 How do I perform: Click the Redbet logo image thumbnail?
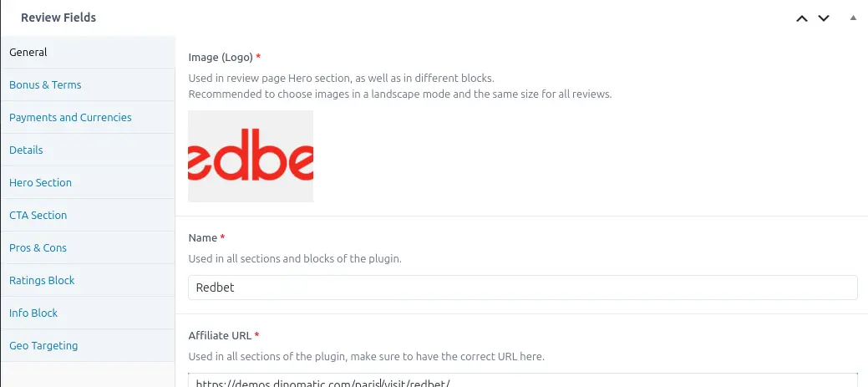point(251,156)
